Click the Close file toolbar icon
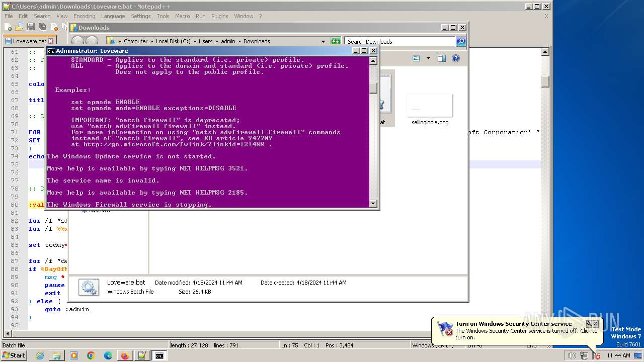The width and height of the screenshot is (644, 362). 53,27
